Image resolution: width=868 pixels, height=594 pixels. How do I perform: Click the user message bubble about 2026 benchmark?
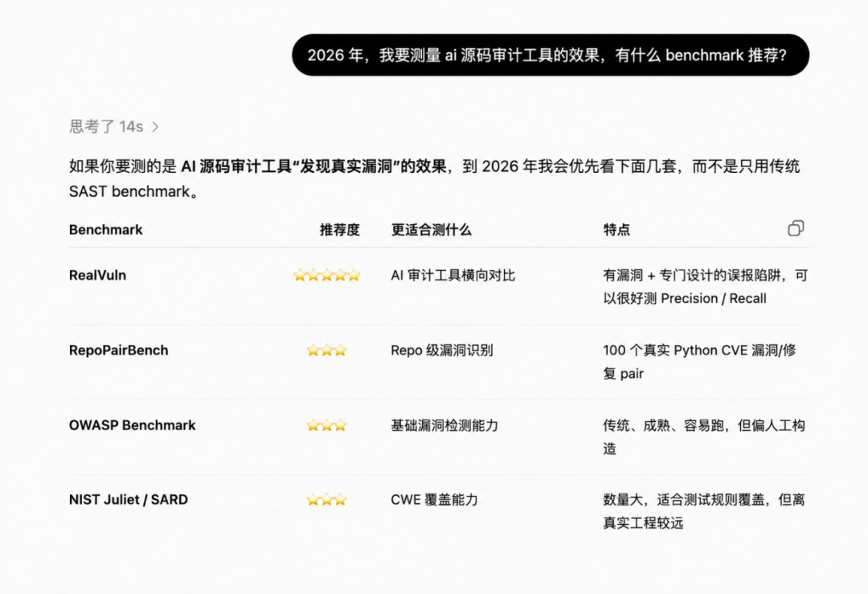pos(551,55)
